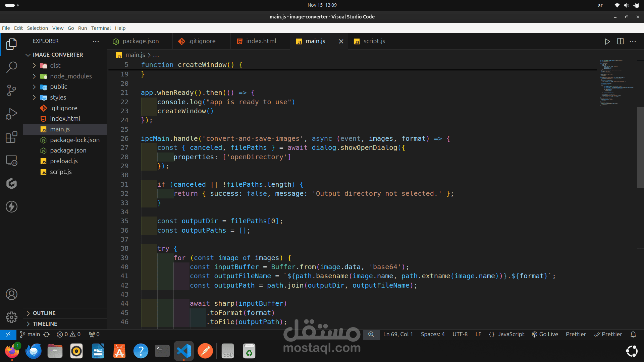Image resolution: width=644 pixels, height=362 pixels.
Task: Switch to the script.js tab
Action: coord(374,41)
